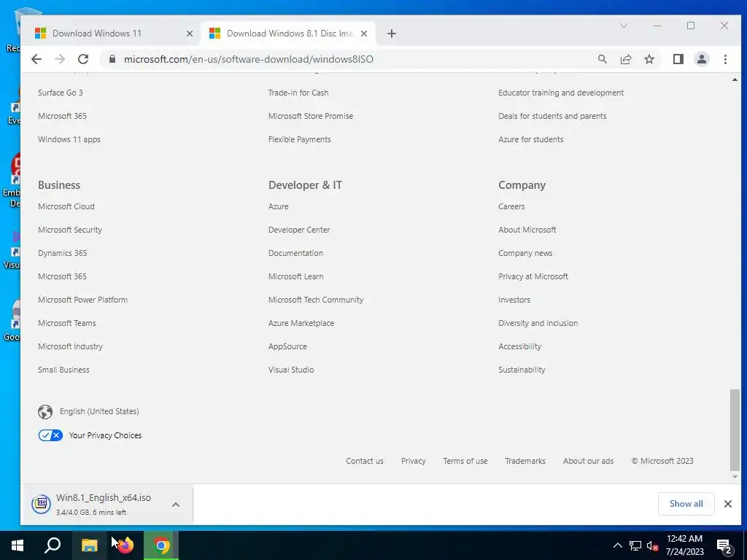Image resolution: width=747 pixels, height=560 pixels.
Task: Click the globe language icon
Action: 45,411
